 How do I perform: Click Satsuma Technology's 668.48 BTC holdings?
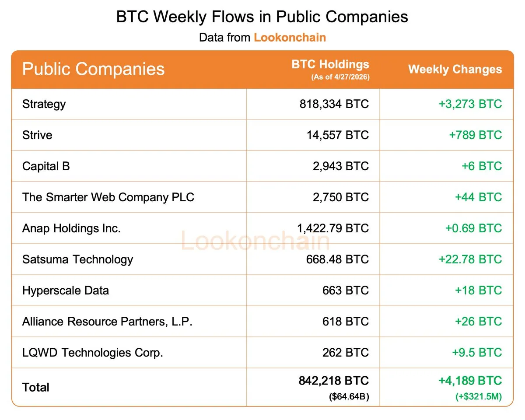(337, 259)
